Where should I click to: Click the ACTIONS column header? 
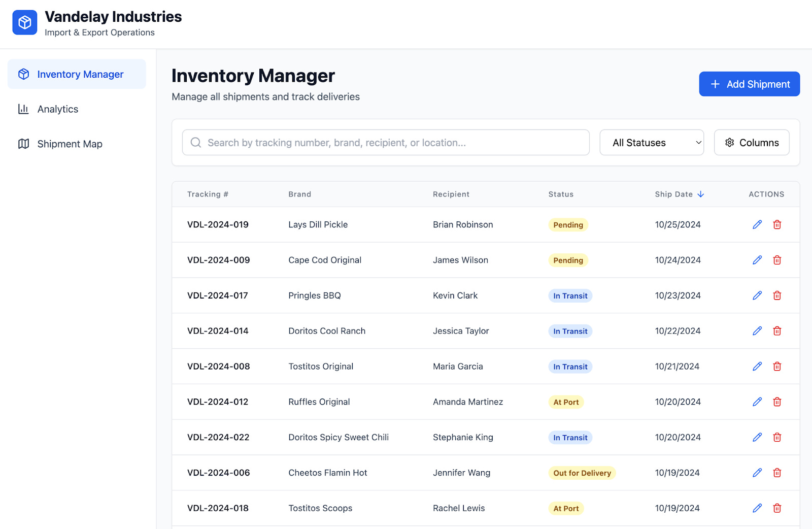pyautogui.click(x=766, y=194)
